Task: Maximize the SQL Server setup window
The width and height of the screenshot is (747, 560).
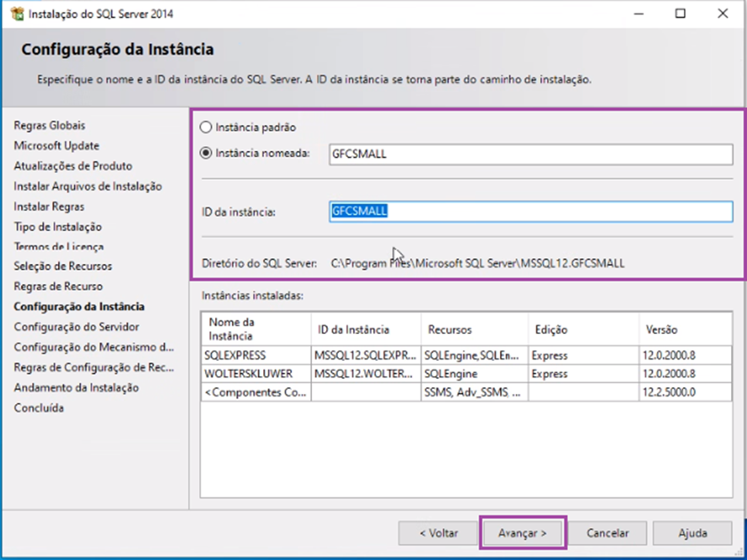Action: (680, 13)
